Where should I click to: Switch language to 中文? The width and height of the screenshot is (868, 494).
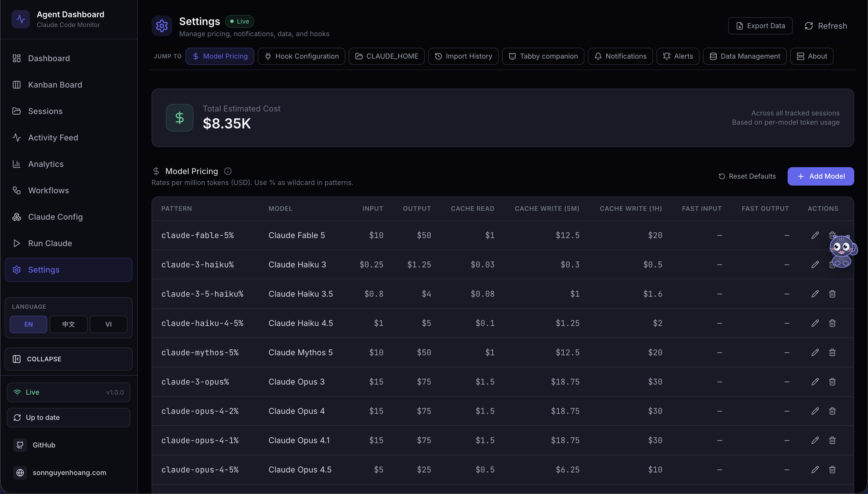[x=69, y=324]
